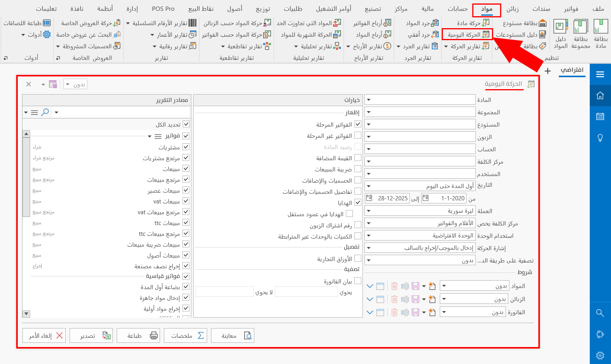The image size is (611, 364).
Task: Open الحركة الشهرية للمواد report
Action: [x=311, y=35]
